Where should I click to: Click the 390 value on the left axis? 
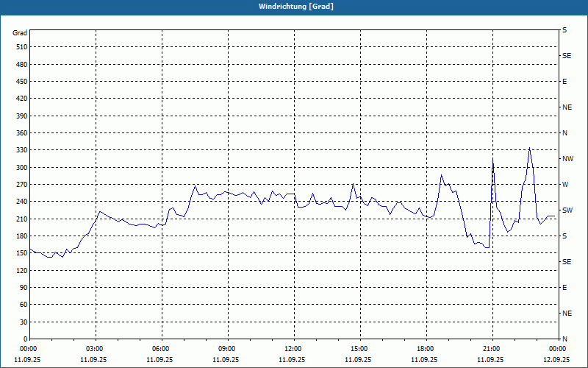[22, 116]
